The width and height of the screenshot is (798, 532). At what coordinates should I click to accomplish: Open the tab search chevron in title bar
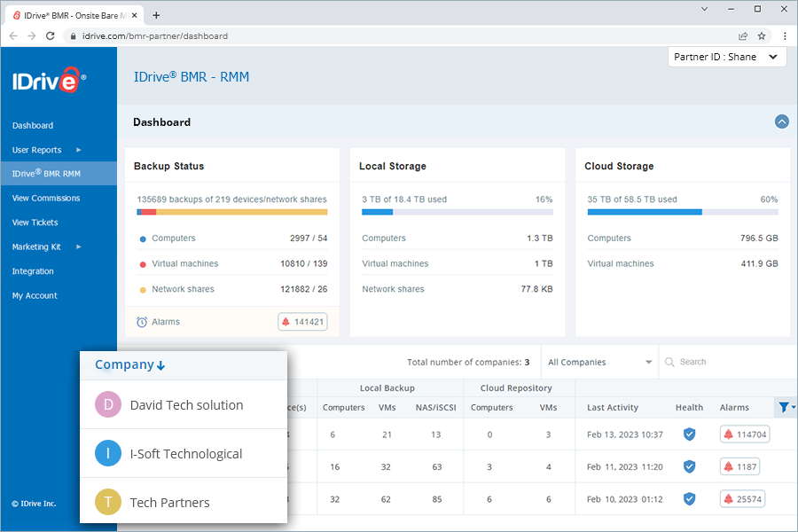click(x=704, y=9)
